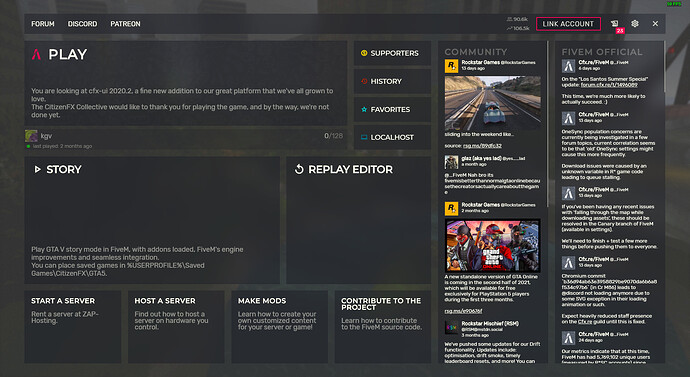The image size is (690, 377).
Task: Click the highway car tweet image
Action: pos(492,103)
